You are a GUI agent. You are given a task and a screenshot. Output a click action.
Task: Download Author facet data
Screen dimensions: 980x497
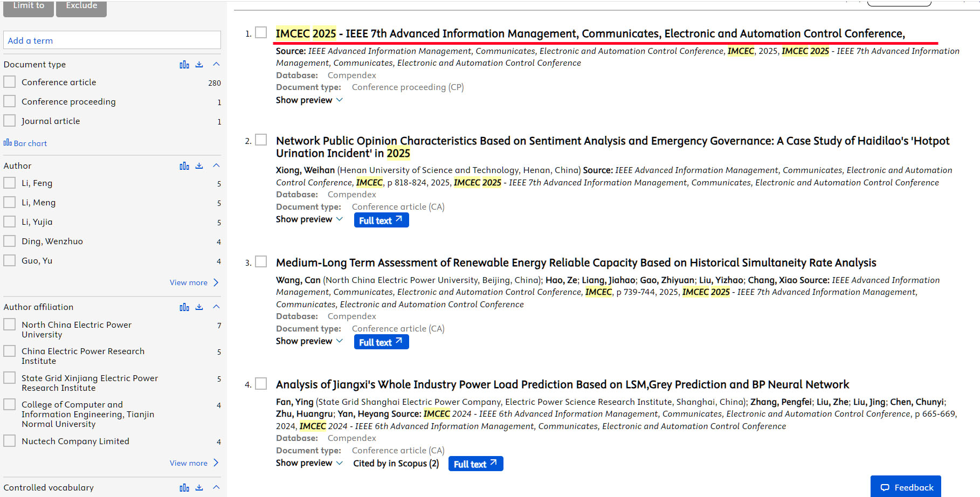coord(199,166)
